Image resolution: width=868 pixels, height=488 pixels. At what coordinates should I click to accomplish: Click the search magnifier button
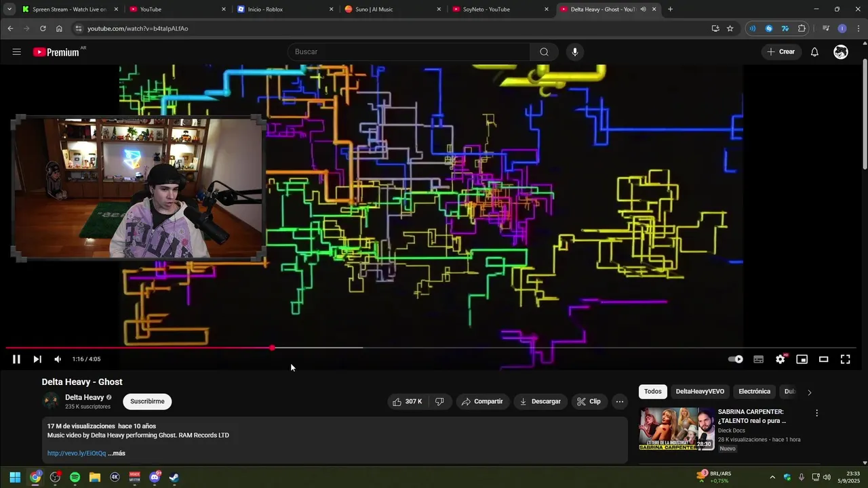pos(544,52)
